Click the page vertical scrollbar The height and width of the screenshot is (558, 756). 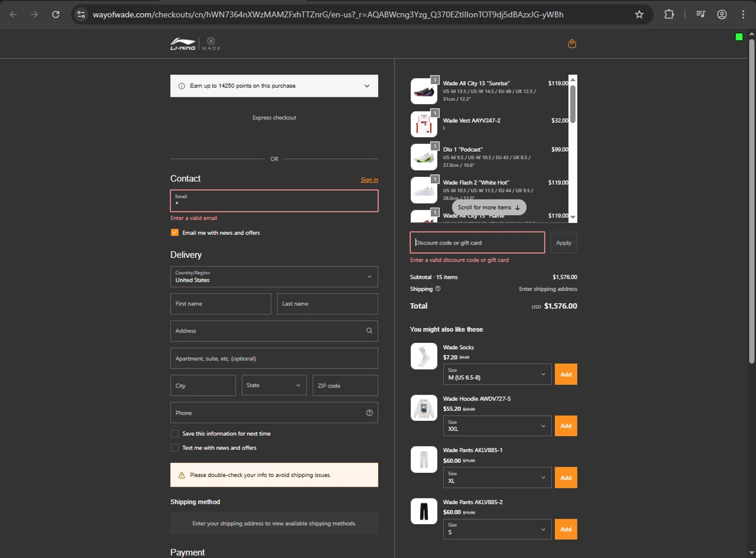[x=751, y=201]
